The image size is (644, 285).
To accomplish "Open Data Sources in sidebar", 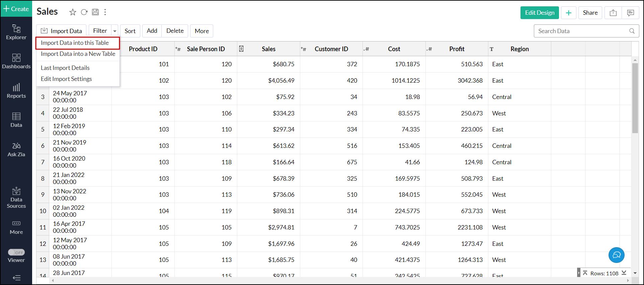I will pyautogui.click(x=16, y=198).
